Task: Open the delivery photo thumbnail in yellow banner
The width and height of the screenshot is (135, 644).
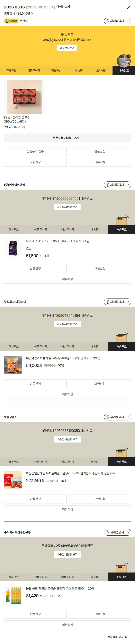Action: 123,61
